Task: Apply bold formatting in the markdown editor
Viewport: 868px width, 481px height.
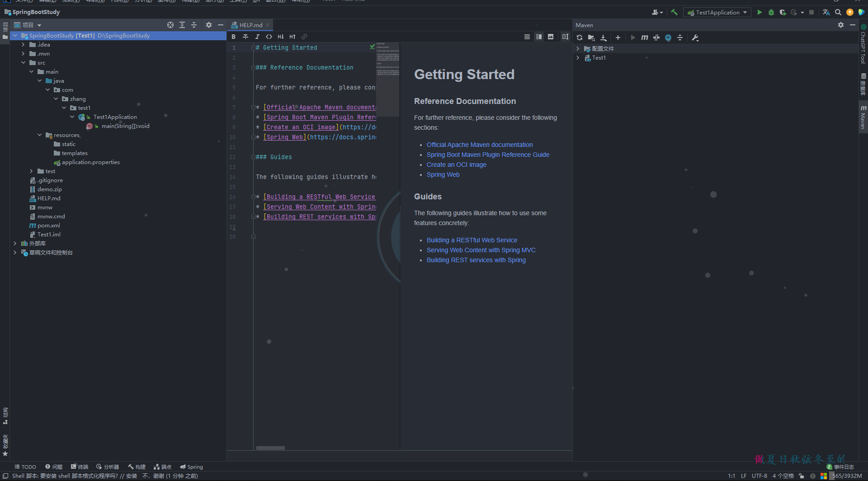Action: tap(234, 37)
